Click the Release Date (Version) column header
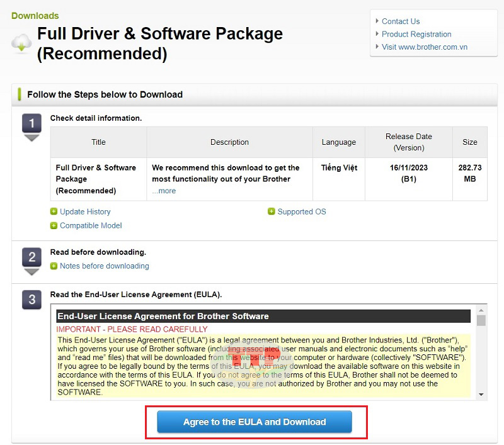 coord(409,142)
